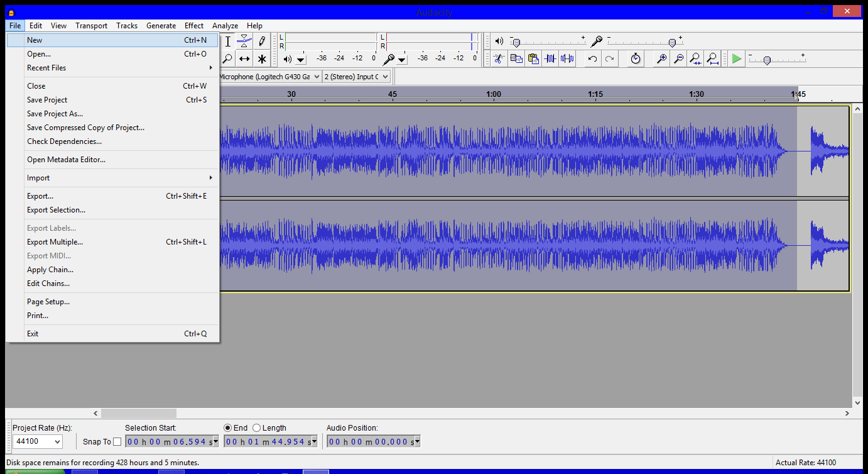Viewport: 868px width, 474px height.
Task: Open the Transport menu
Action: [92, 26]
